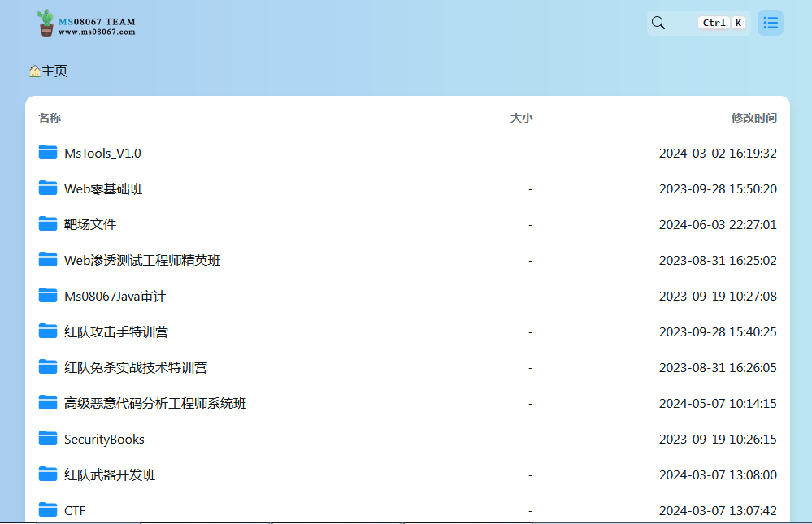Click date 2024-03-02 16:19:32
The height and width of the screenshot is (524, 812).
point(718,154)
